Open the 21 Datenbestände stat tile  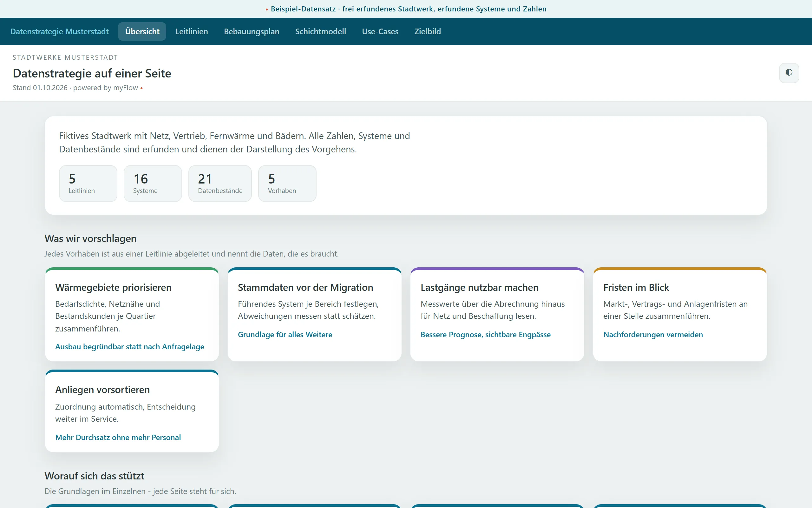pyautogui.click(x=220, y=184)
